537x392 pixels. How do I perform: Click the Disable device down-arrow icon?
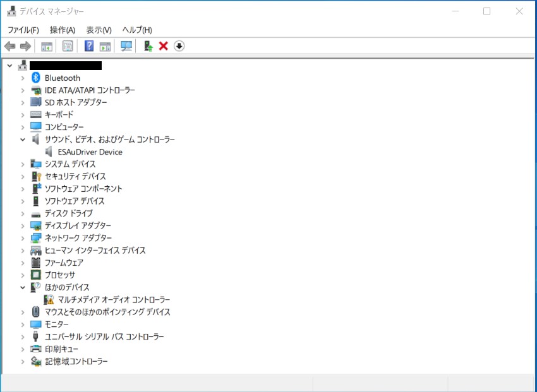tap(179, 46)
